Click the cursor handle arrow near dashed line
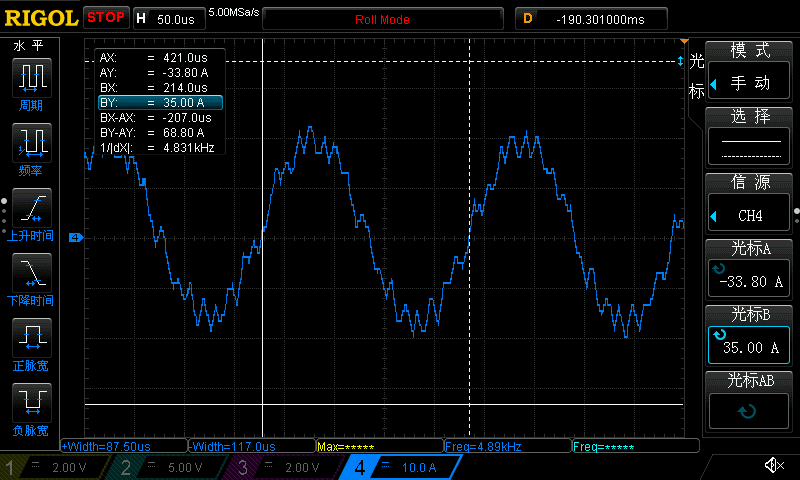This screenshot has width=800, height=480. 680,61
